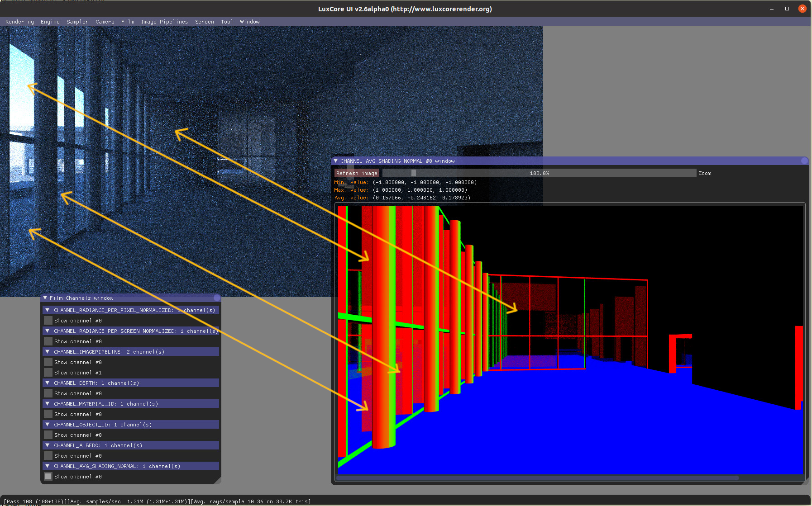Check Show channel #1 under CHANNEL_IMAGEPIPELINE

click(x=48, y=373)
